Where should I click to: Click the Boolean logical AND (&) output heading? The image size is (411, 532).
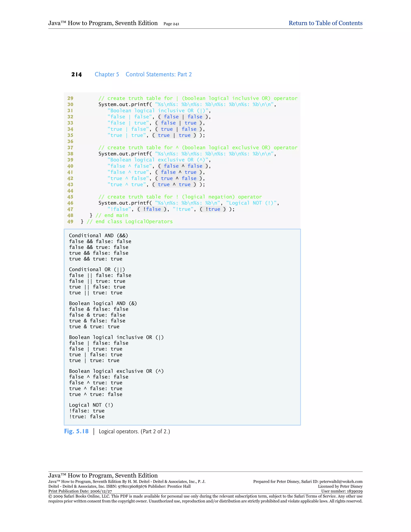click(103, 303)
